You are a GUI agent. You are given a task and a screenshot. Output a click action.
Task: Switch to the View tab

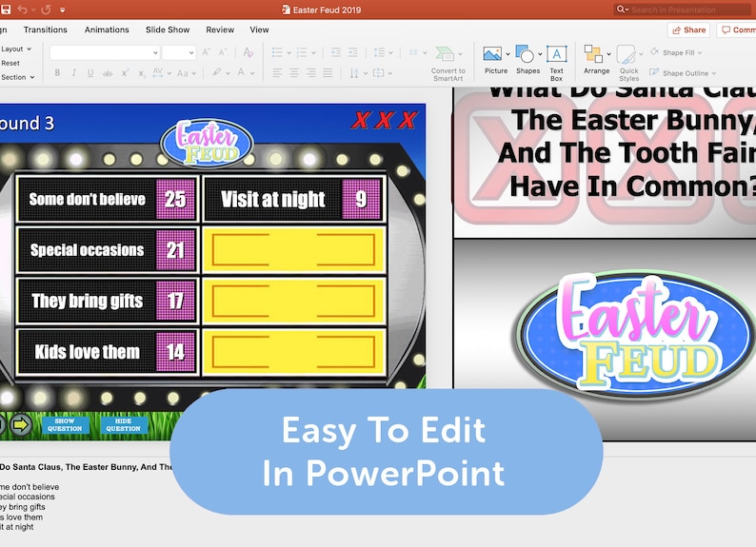coord(259,29)
